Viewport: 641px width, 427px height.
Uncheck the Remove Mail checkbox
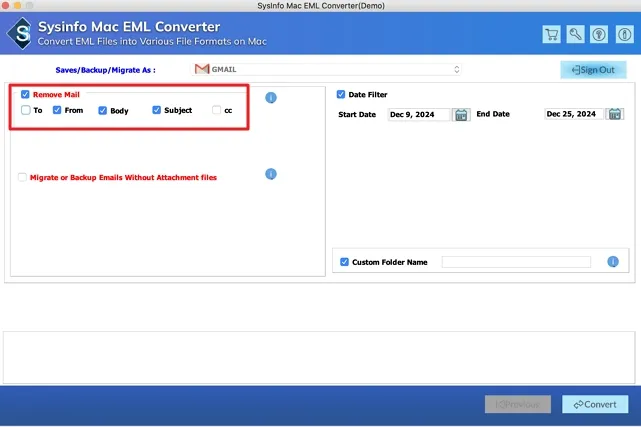pyautogui.click(x=25, y=94)
